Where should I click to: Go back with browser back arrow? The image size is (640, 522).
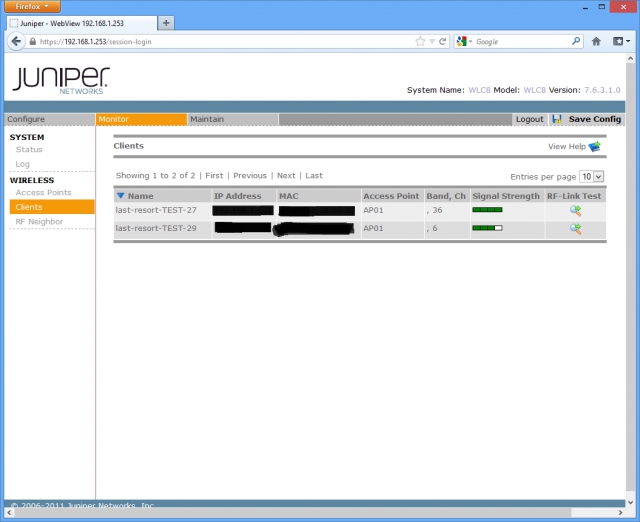(x=16, y=41)
